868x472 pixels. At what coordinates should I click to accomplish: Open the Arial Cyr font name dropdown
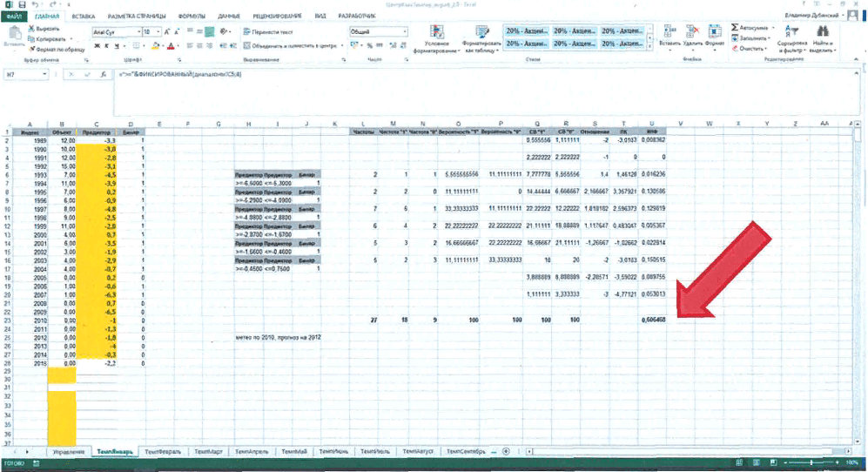coord(138,32)
